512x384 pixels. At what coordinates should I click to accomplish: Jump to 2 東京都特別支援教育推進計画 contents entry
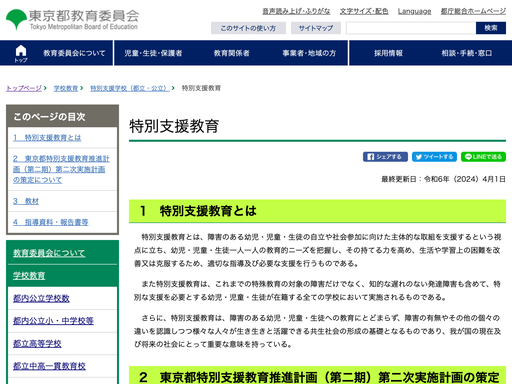click(61, 169)
